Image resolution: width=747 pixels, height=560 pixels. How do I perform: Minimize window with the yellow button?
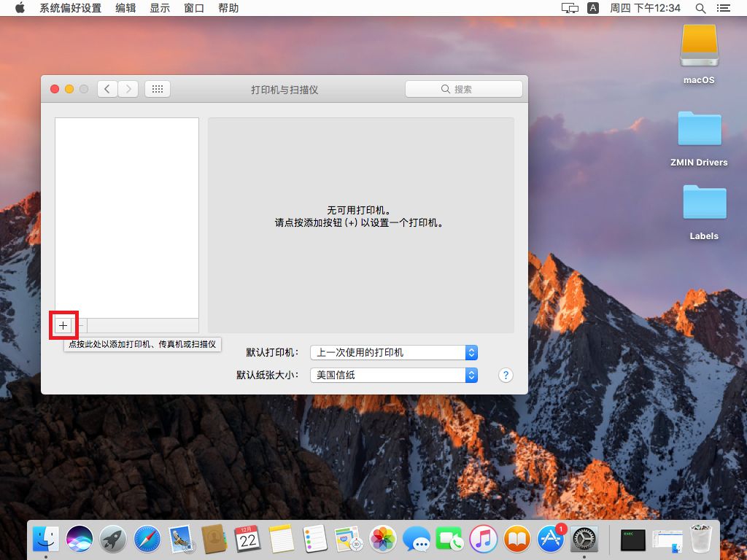pyautogui.click(x=69, y=89)
